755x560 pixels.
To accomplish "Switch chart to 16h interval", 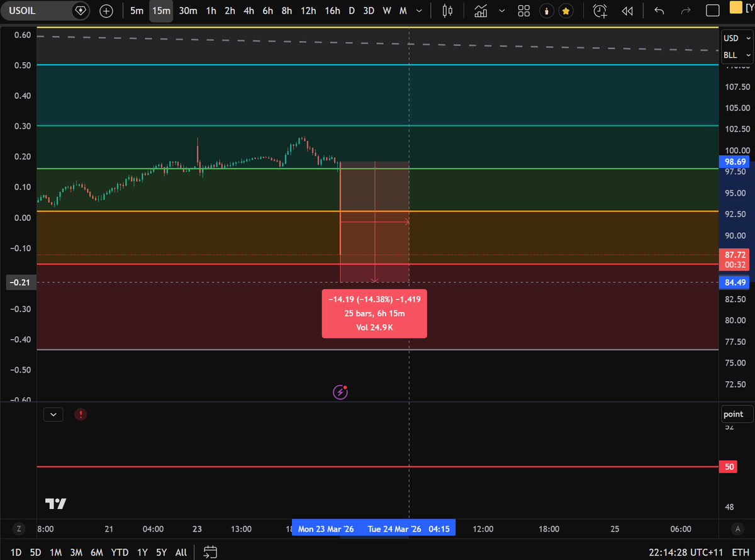I will pyautogui.click(x=332, y=11).
